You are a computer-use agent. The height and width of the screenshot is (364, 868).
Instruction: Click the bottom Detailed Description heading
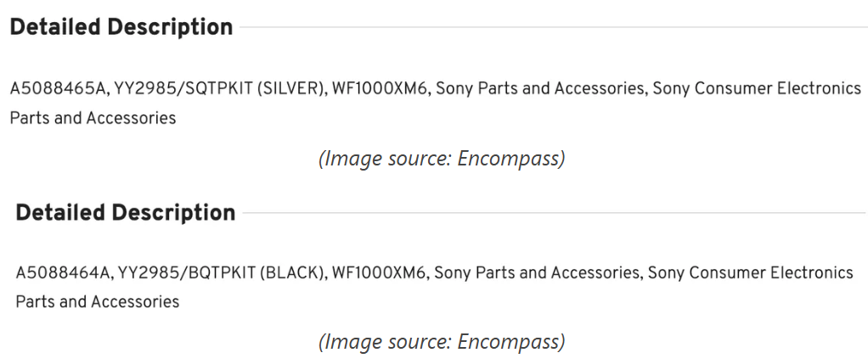pyautogui.click(x=125, y=212)
